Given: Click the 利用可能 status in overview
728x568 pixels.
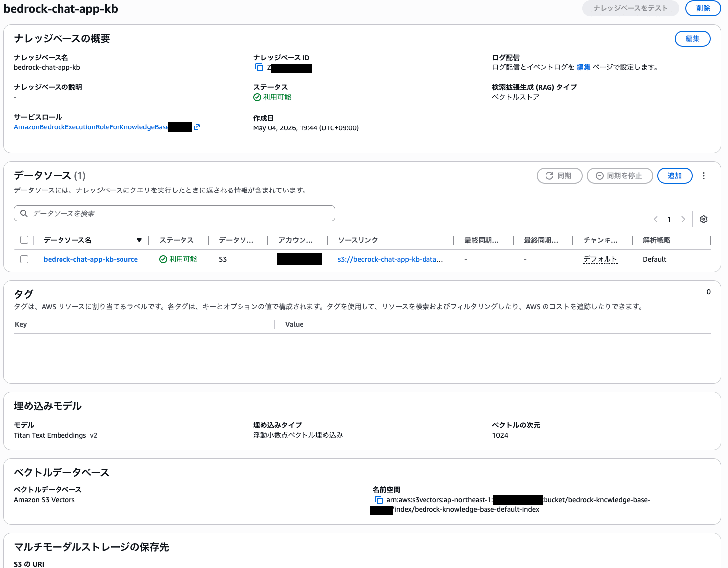Looking at the screenshot, I should pos(272,97).
